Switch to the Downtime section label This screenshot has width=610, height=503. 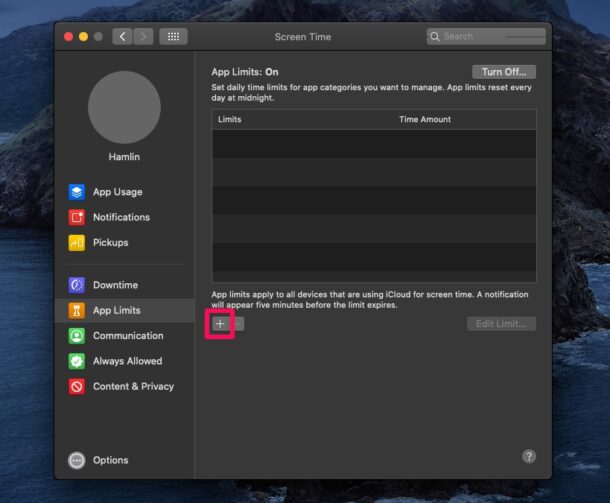pyautogui.click(x=115, y=285)
